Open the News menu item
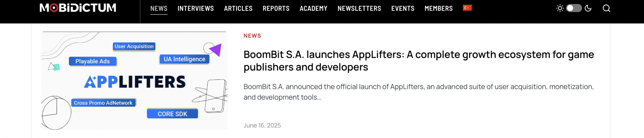This screenshot has width=644, height=138. pyautogui.click(x=159, y=8)
